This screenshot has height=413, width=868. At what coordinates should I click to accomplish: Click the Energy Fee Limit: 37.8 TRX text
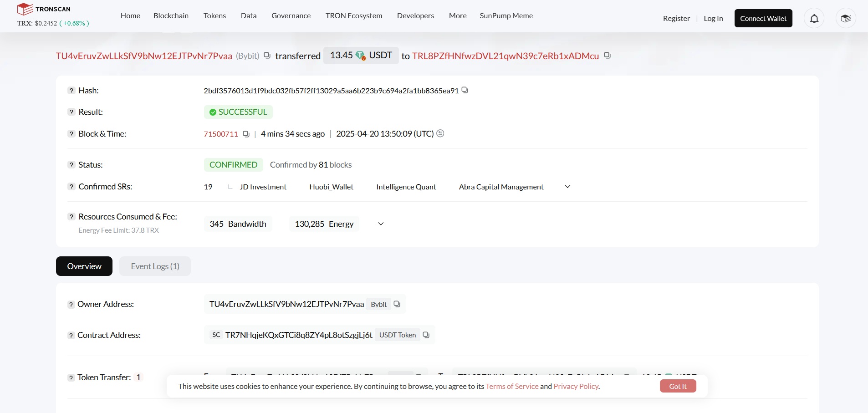pyautogui.click(x=118, y=230)
